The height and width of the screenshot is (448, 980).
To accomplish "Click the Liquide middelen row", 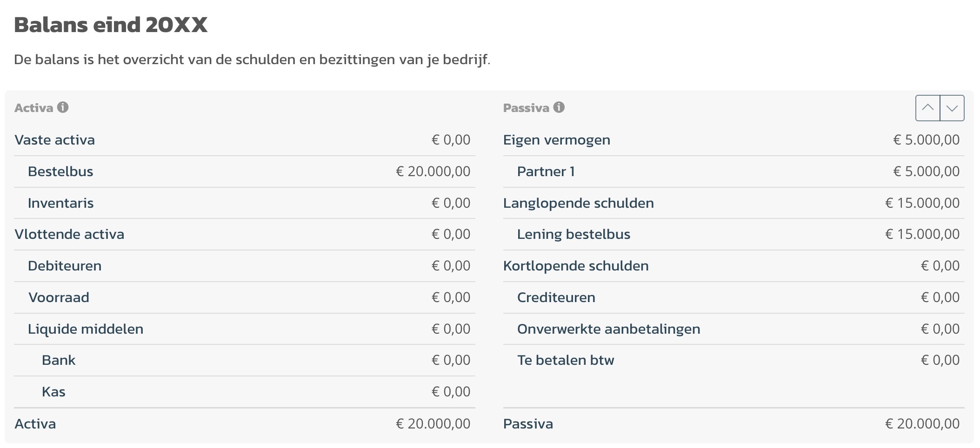I will click(245, 329).
